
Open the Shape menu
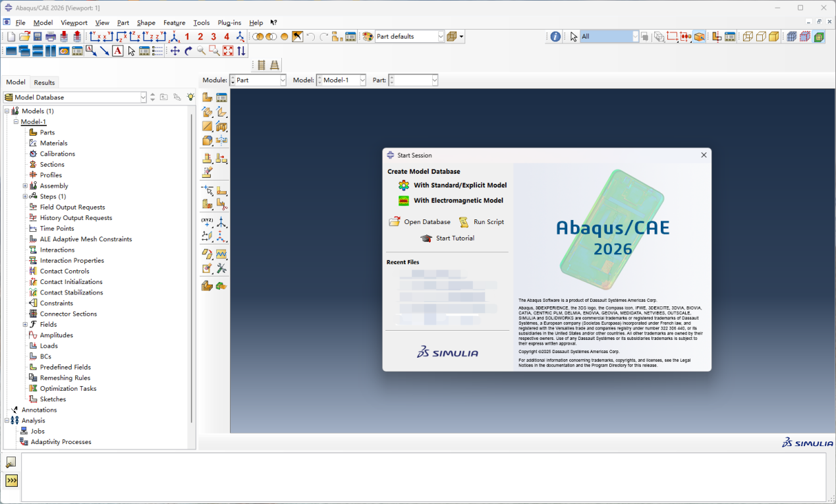146,22
